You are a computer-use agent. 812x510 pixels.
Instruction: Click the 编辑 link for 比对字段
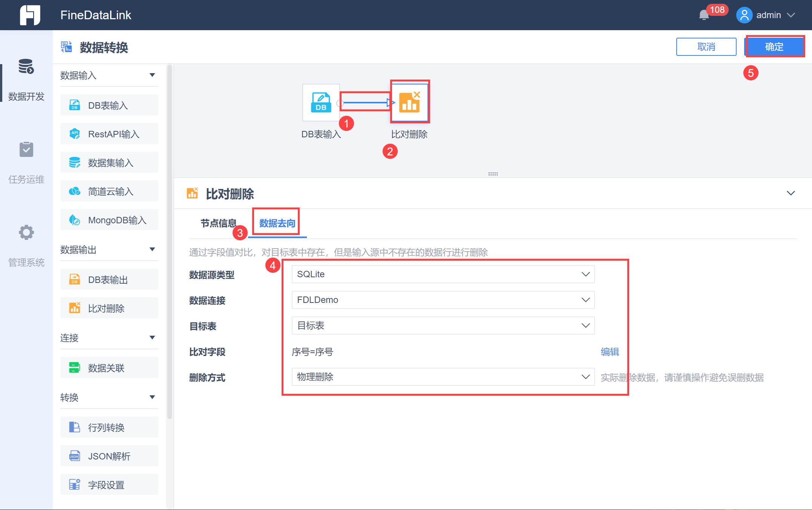click(x=610, y=352)
